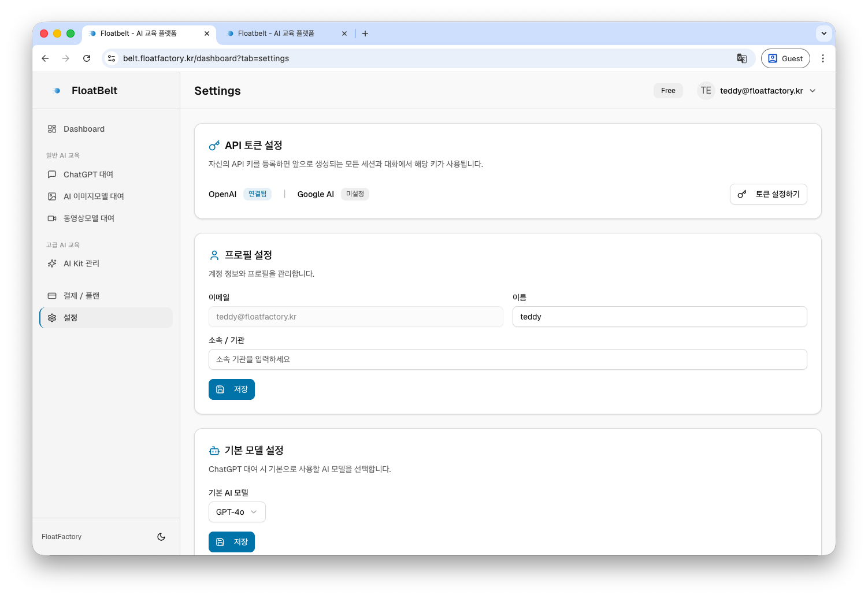Save profile with the 저장 button
This screenshot has height=598, width=868.
[231, 389]
